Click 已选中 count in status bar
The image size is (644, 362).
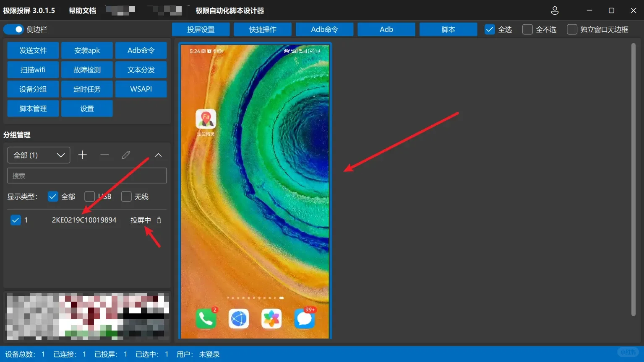coord(152,354)
